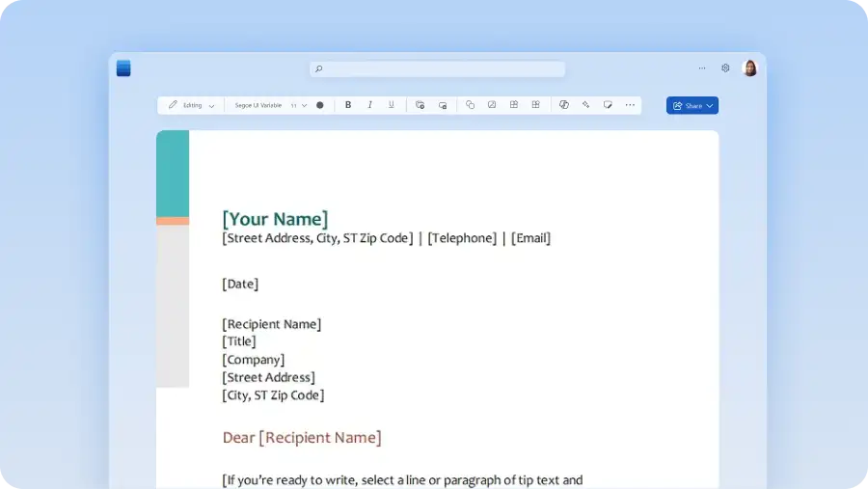Click the [Date] placeholder

240,284
